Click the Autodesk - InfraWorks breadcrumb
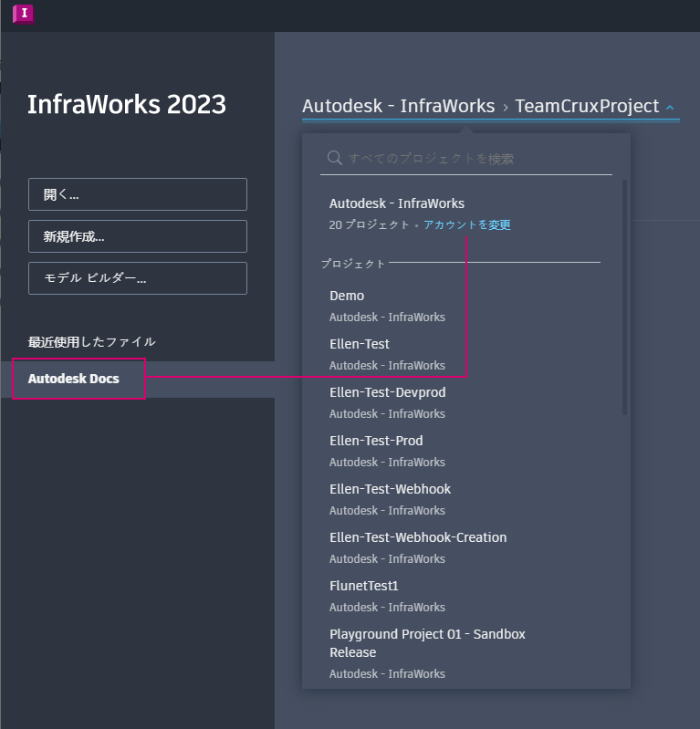The height and width of the screenshot is (729, 700). click(x=398, y=106)
